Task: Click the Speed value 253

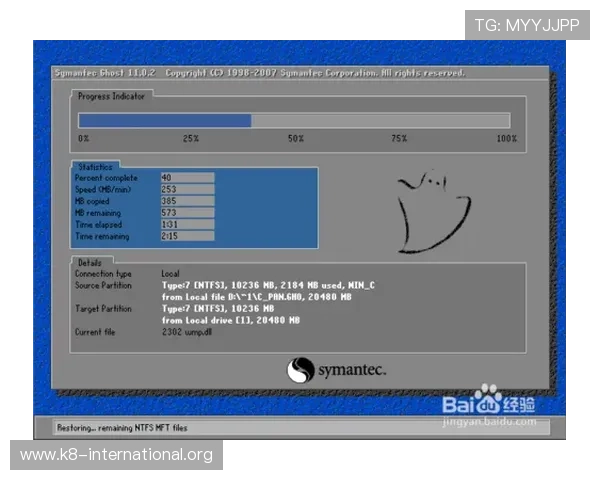Action: (188, 189)
